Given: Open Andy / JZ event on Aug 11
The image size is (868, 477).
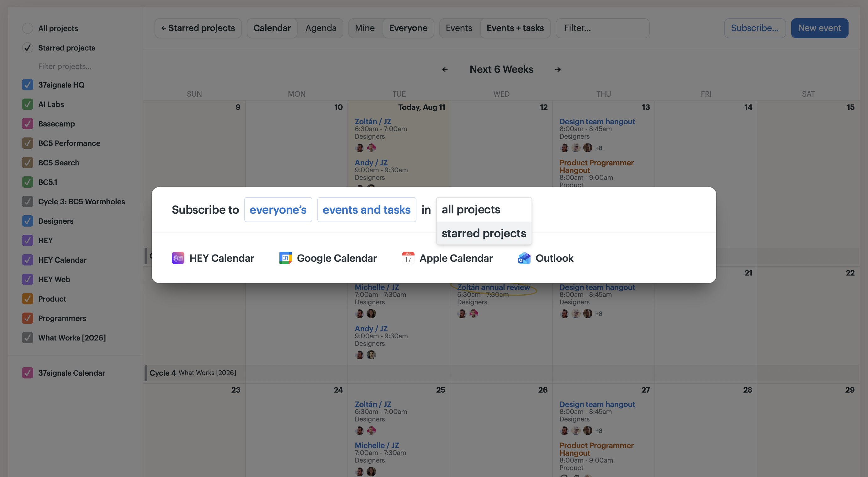Looking at the screenshot, I should coord(371,163).
